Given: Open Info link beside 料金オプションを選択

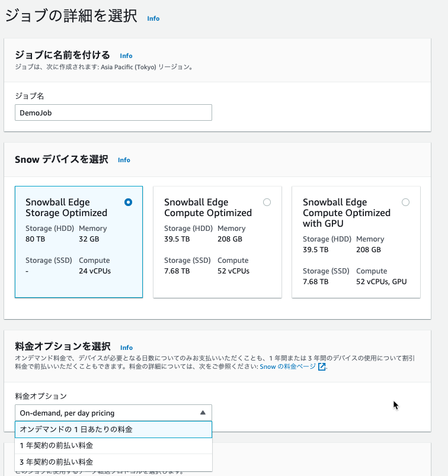Looking at the screenshot, I should coord(126,348).
